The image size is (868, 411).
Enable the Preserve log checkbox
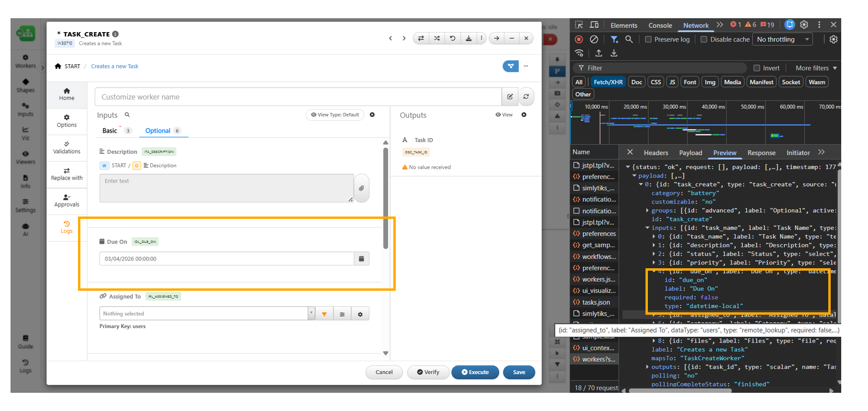648,40
